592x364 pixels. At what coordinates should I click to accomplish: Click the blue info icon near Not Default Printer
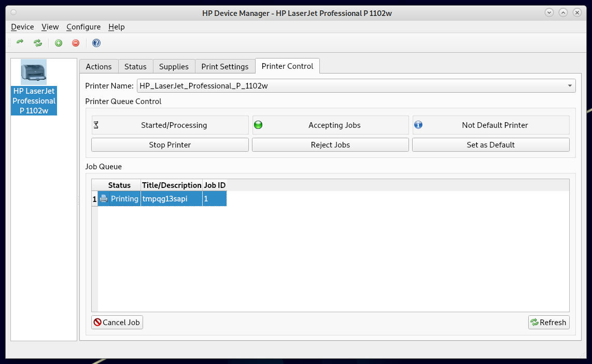click(418, 124)
